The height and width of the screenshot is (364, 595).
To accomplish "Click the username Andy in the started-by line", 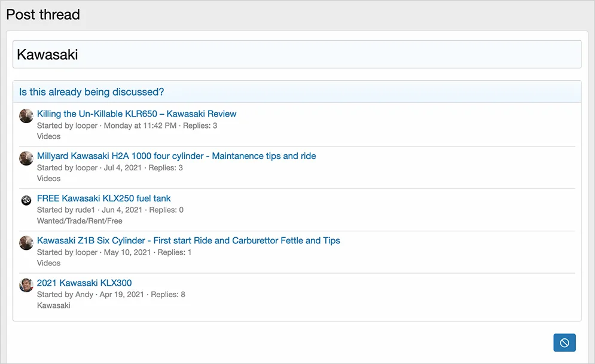I will coord(84,295).
